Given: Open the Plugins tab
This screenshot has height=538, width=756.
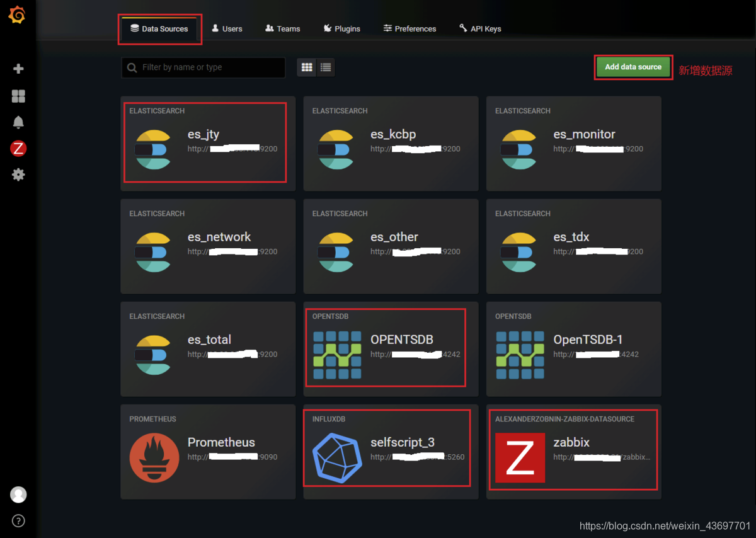Looking at the screenshot, I should tap(341, 29).
